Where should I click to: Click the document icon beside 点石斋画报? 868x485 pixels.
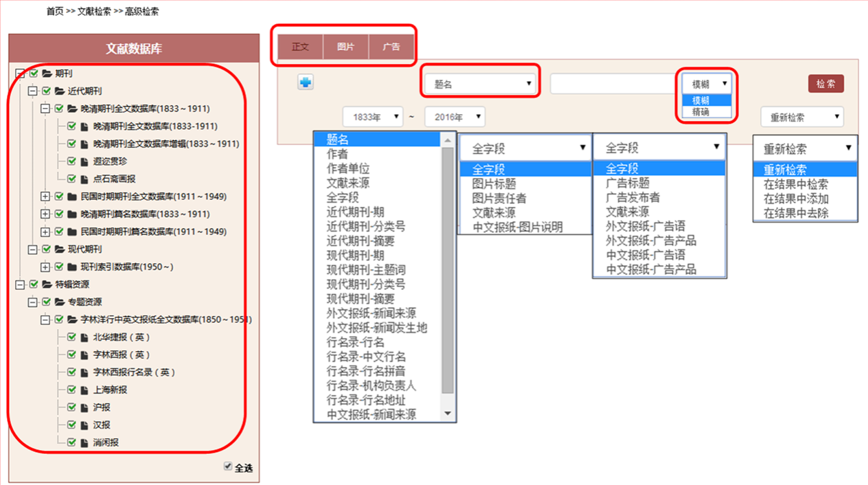tap(84, 179)
